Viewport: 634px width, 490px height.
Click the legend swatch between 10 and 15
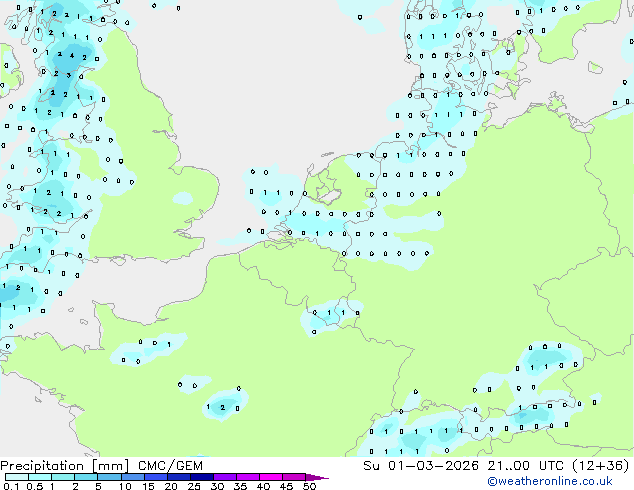pyautogui.click(x=132, y=477)
